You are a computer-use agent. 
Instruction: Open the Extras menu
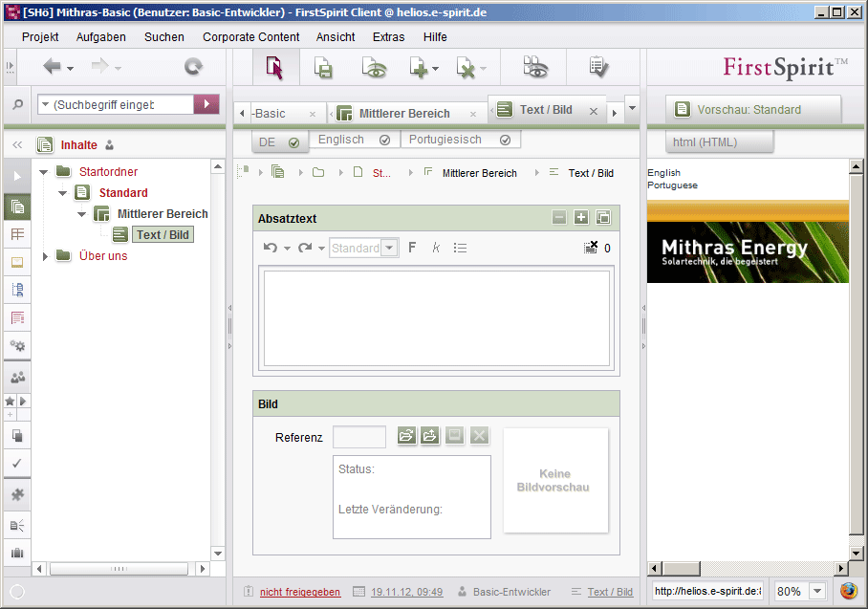(389, 37)
